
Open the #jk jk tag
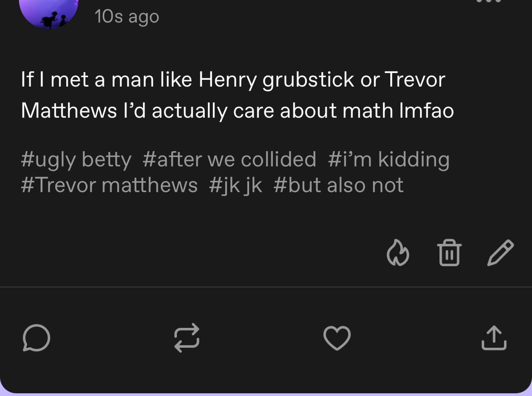[236, 185]
